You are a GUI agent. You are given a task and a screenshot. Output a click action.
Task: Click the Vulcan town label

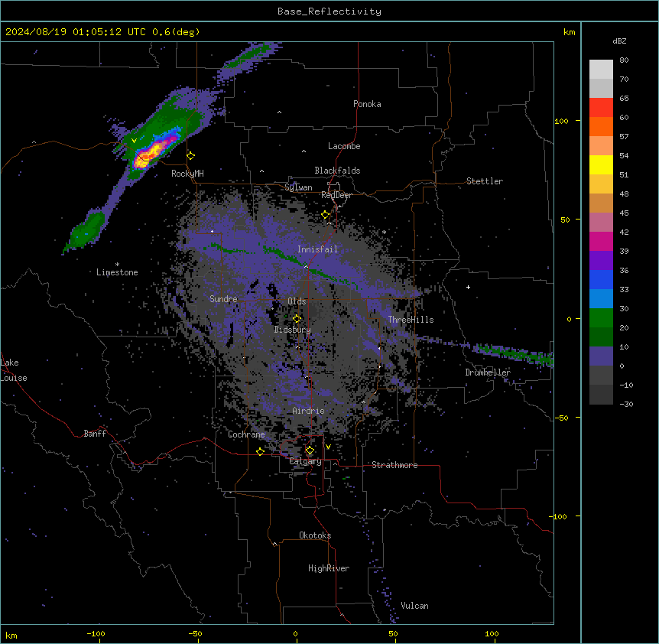pyautogui.click(x=415, y=606)
